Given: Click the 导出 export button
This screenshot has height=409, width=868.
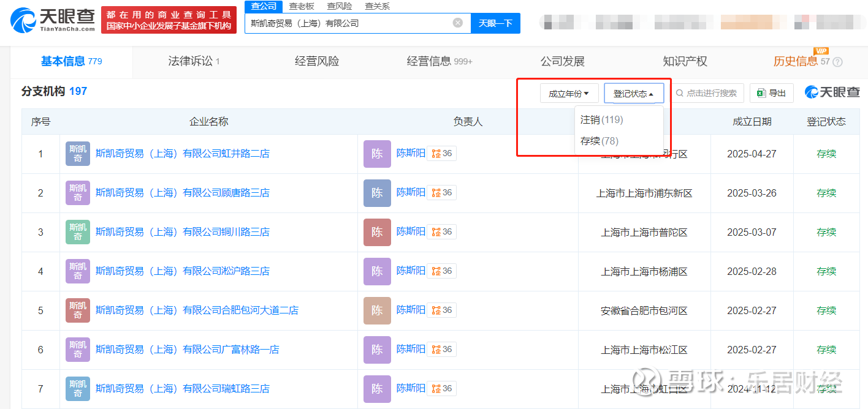Looking at the screenshot, I should [x=772, y=93].
